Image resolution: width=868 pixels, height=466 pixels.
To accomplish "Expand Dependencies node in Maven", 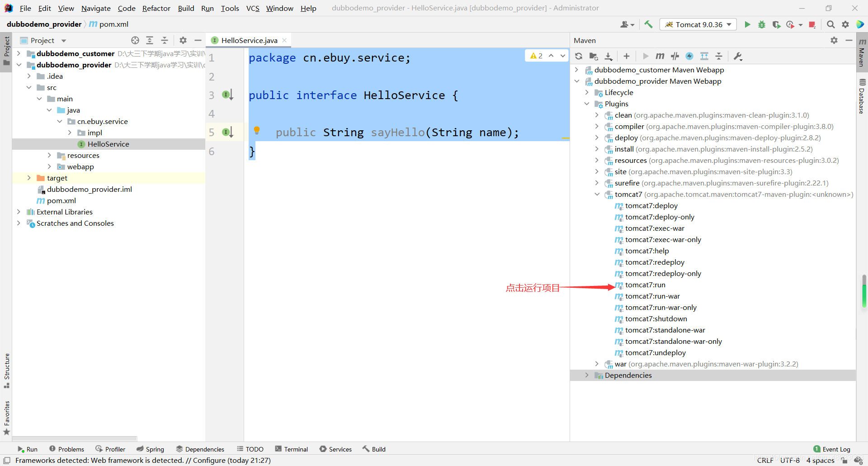I will (x=587, y=375).
